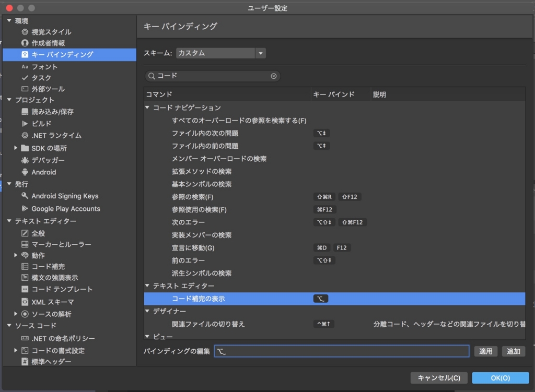The width and height of the screenshot is (535, 392).
Task: Click the 外部ツール sidebar icon
Action: pyautogui.click(x=25, y=89)
